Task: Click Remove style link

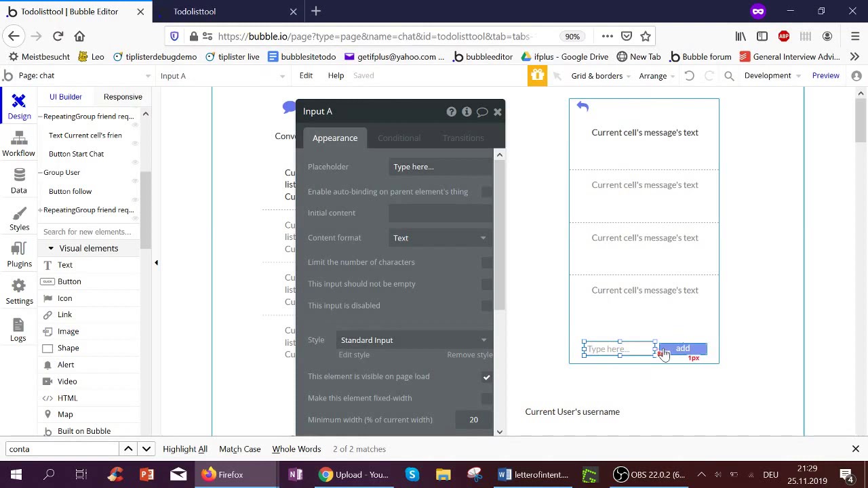Action: pyautogui.click(x=470, y=355)
